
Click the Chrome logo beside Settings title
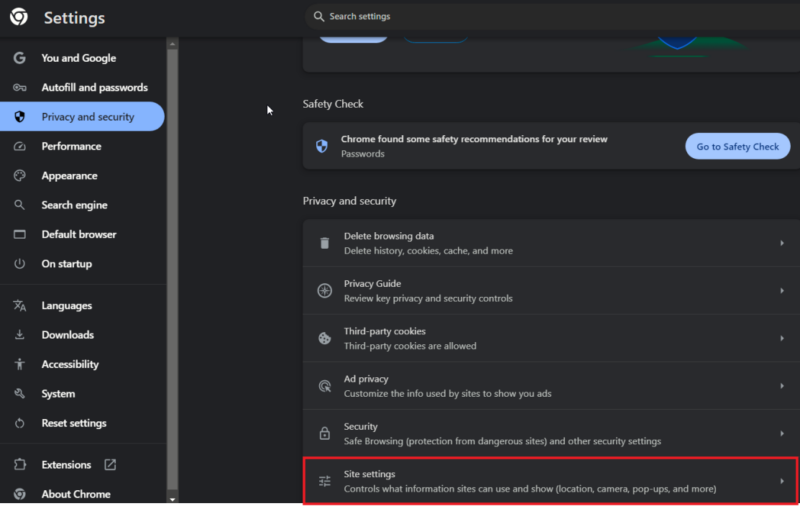click(x=19, y=17)
